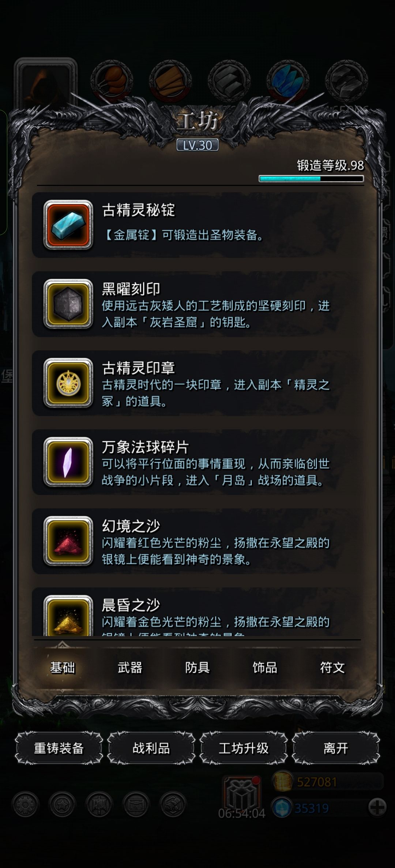Select the 饰品 tab
Screen dimensions: 395x868
click(265, 668)
